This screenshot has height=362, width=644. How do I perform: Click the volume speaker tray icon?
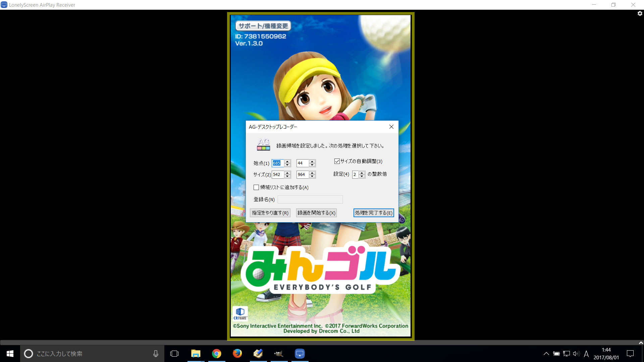point(576,354)
